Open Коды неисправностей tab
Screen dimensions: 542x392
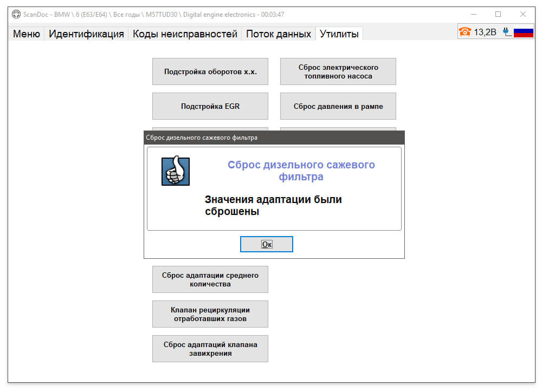click(x=185, y=34)
